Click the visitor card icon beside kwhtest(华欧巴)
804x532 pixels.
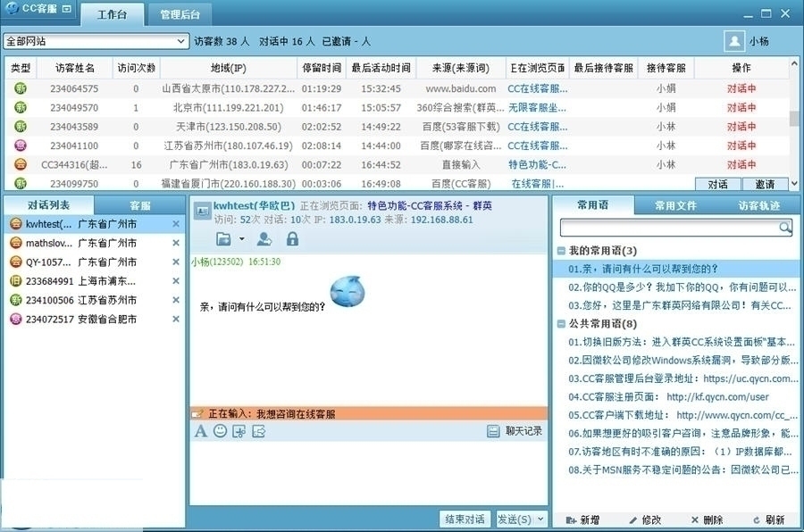point(203,211)
